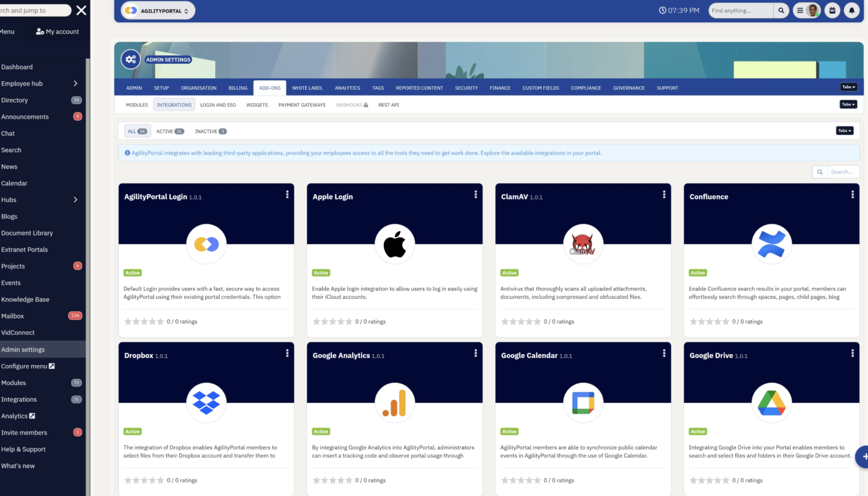The width and height of the screenshot is (868, 496).
Task: Select the Login and SSO sub-tab
Action: (x=218, y=105)
